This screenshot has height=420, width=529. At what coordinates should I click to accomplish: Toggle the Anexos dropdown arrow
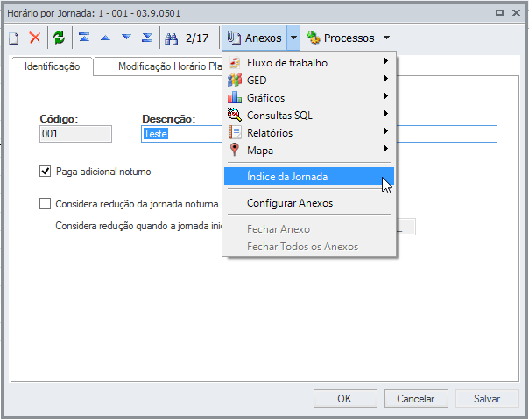(293, 38)
